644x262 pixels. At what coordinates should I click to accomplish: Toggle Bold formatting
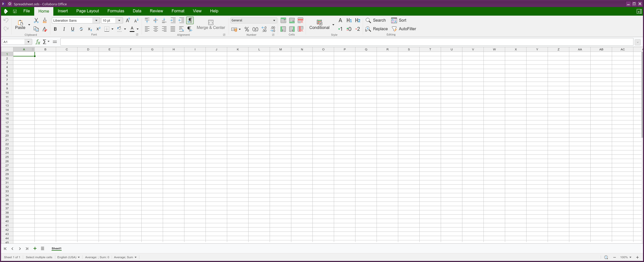click(55, 29)
